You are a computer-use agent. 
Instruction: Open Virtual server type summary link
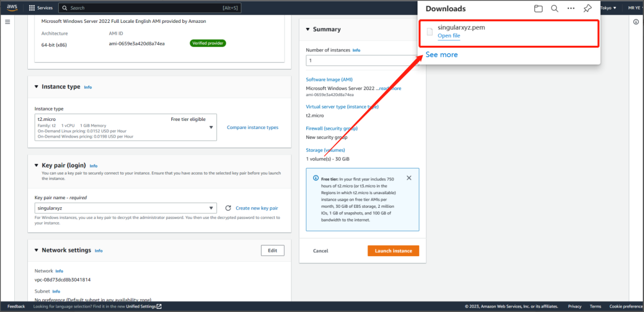click(342, 107)
